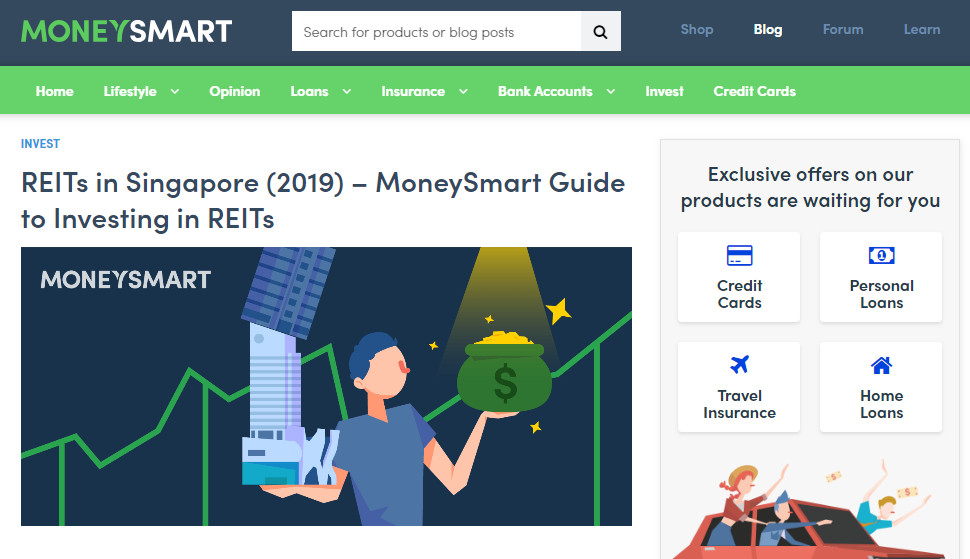Open the REITs article featured image
Viewport: 970px width, 559px height.
[326, 386]
